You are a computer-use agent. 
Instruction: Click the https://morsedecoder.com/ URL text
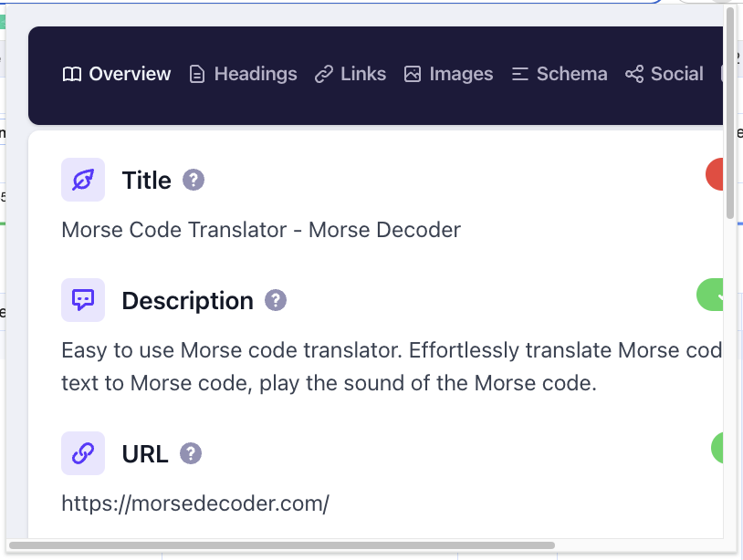coord(195,503)
